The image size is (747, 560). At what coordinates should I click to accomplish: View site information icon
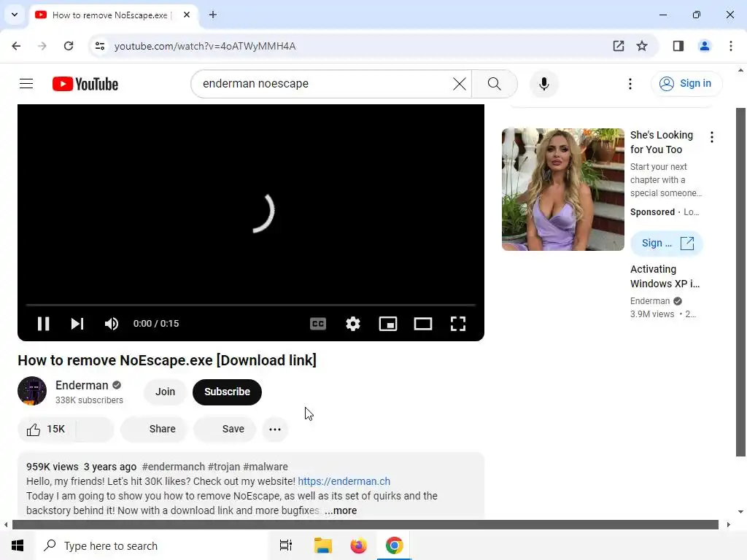click(99, 46)
